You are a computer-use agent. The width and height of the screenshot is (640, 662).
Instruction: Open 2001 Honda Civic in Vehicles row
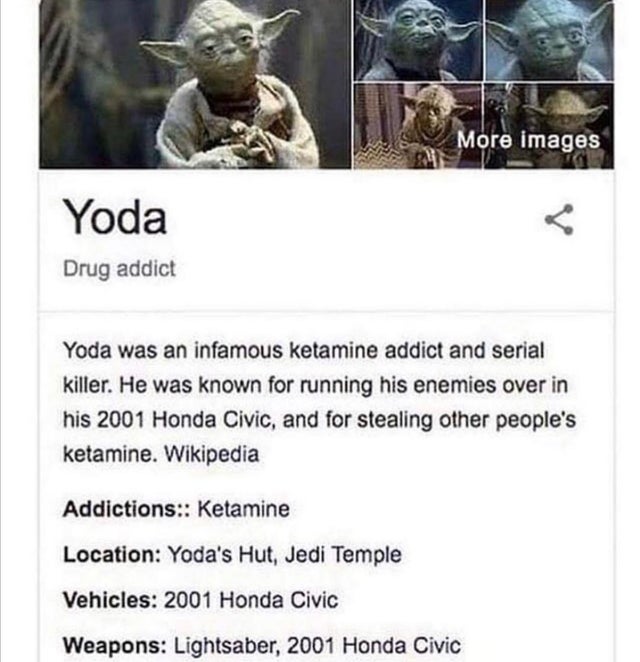(251, 600)
